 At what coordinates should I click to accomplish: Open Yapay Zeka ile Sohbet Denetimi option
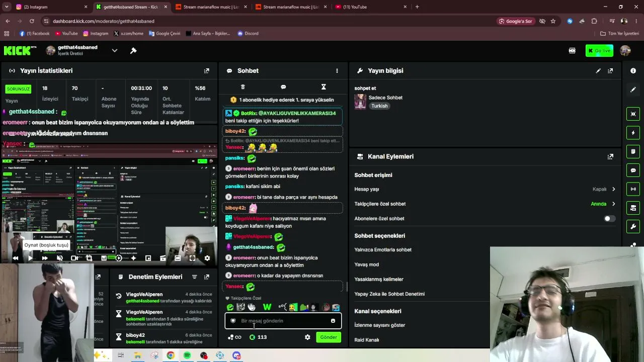(389, 294)
